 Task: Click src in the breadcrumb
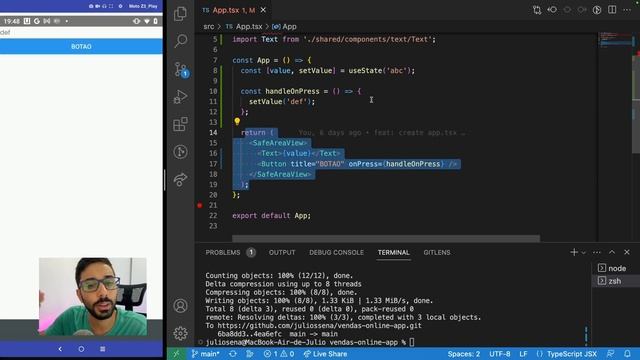pos(209,27)
